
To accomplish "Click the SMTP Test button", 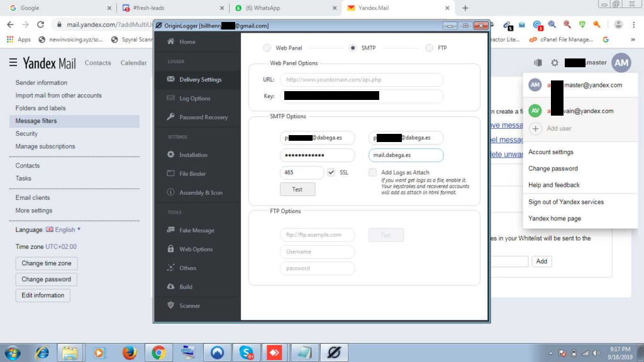I will (x=297, y=189).
